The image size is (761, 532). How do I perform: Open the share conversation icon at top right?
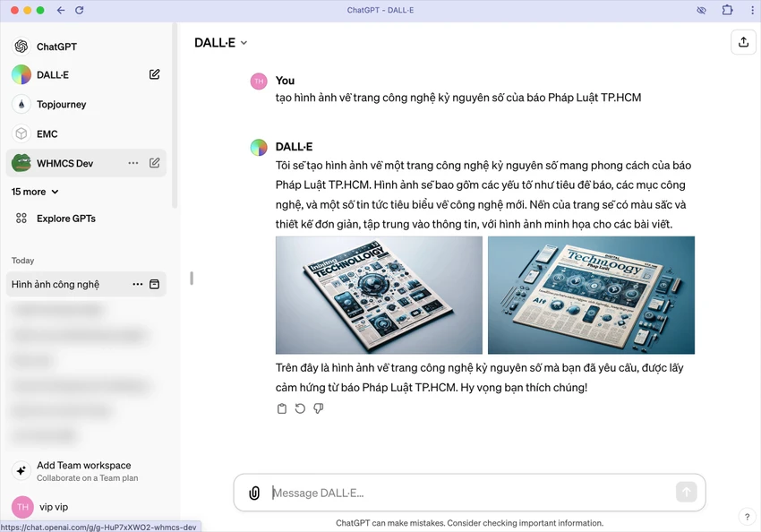tap(743, 42)
